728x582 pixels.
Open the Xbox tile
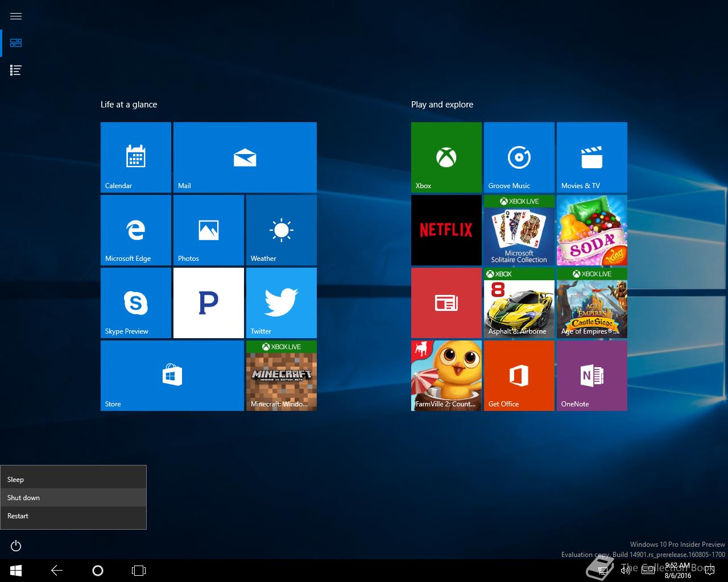[x=446, y=157]
